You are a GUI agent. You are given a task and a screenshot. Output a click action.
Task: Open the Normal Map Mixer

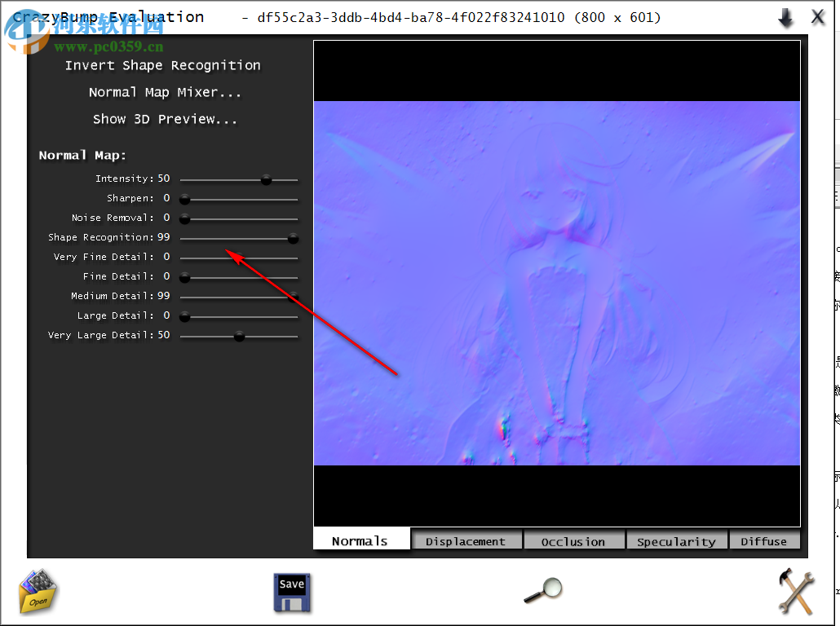(165, 92)
